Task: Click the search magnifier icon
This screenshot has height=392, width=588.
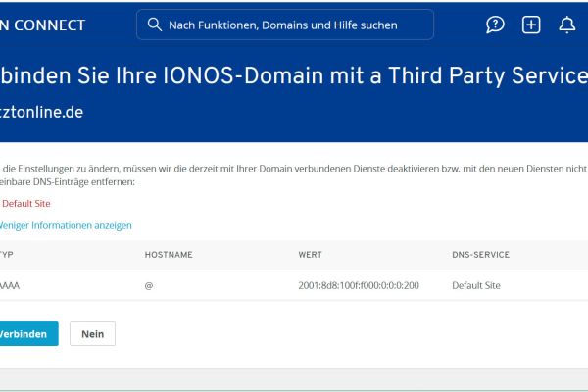Action: click(154, 24)
